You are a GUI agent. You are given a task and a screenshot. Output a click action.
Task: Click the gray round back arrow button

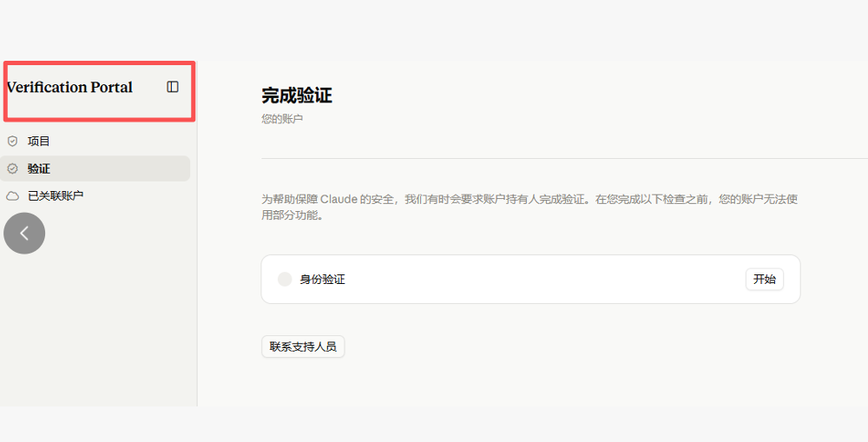(x=24, y=234)
